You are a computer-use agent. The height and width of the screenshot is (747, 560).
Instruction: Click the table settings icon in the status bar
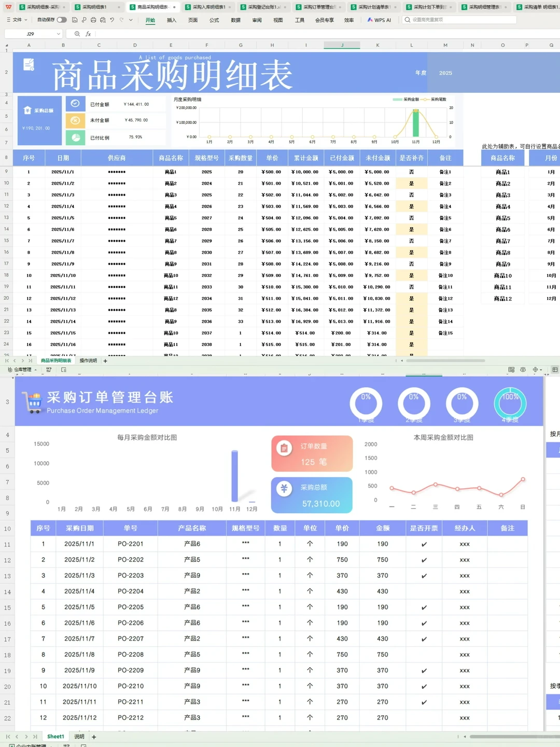(512, 369)
